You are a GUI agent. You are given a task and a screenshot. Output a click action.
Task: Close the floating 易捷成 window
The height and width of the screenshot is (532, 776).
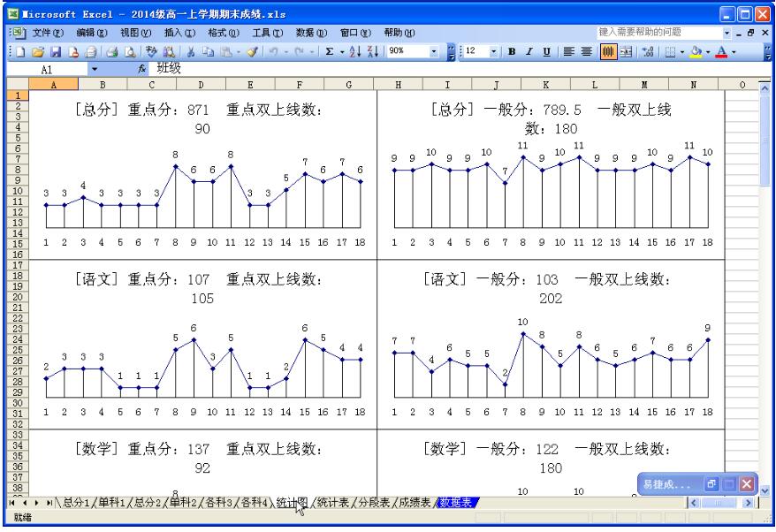click(746, 483)
